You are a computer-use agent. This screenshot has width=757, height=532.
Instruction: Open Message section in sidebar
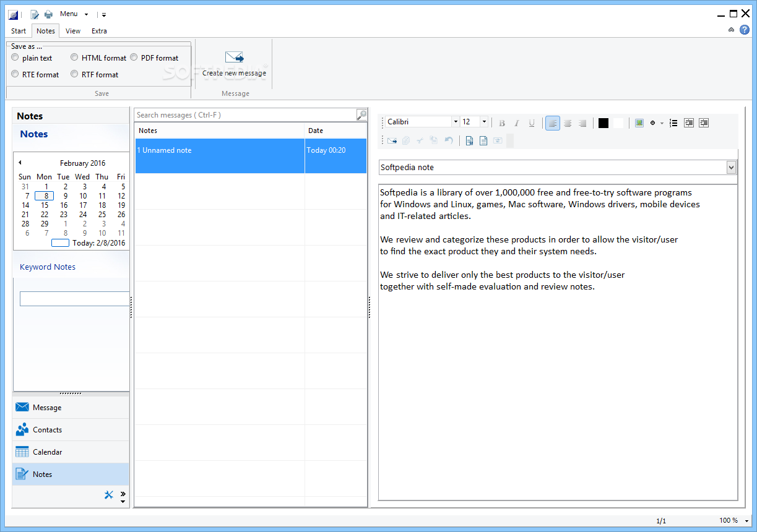(71, 408)
